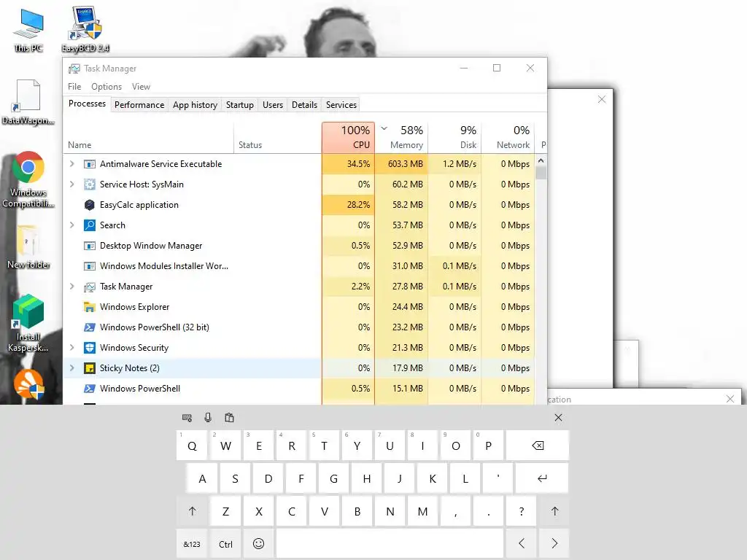Sort processes by CPU column header
747x560 pixels.
tap(348, 138)
